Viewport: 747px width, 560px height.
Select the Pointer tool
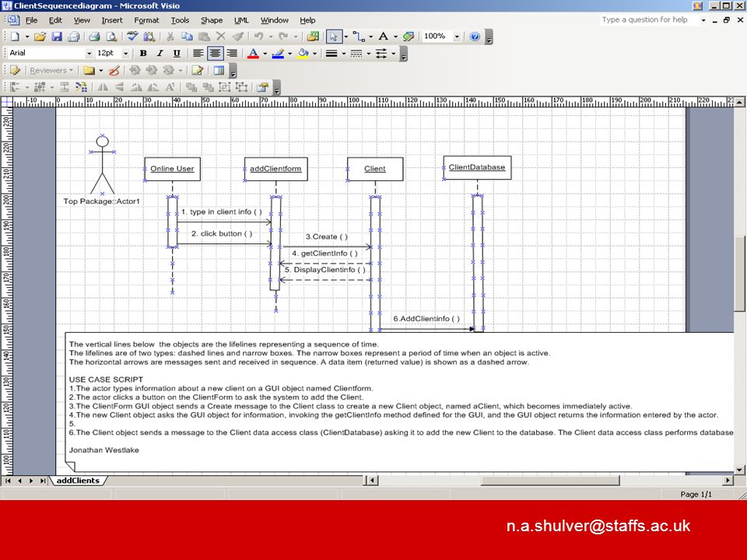pos(334,37)
